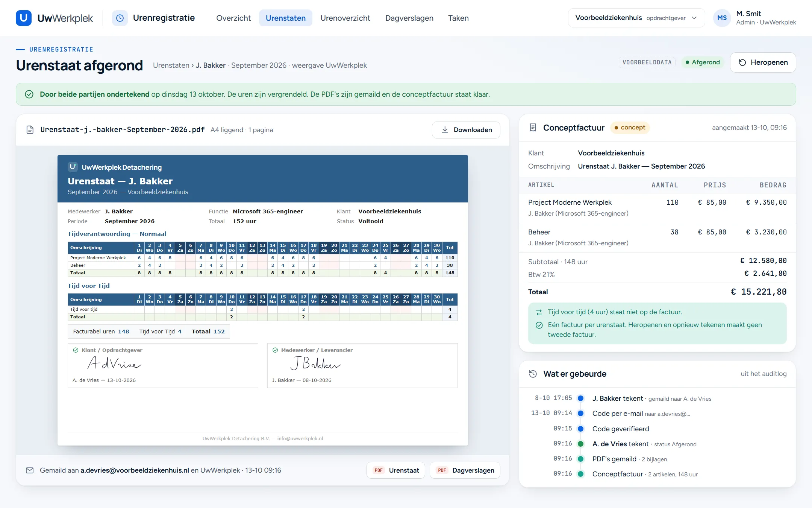Click the concept status badge
Screen dimensions: 812x508
(630, 128)
